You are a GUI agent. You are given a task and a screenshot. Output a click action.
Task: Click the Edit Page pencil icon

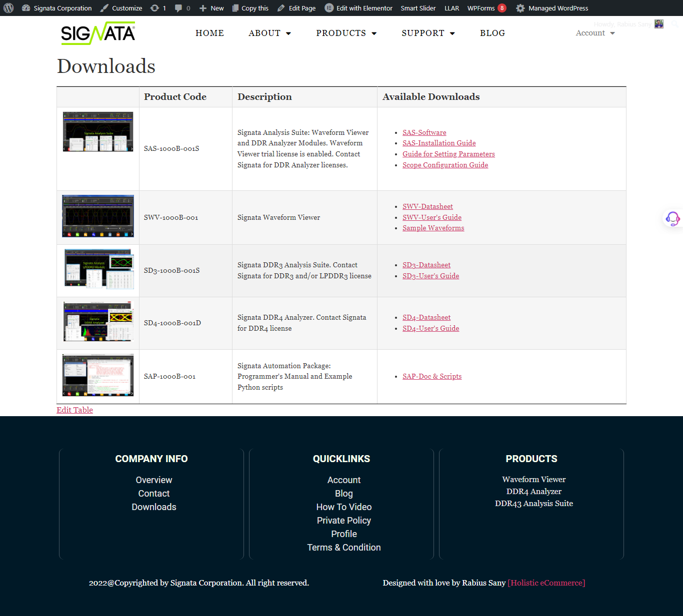(281, 8)
